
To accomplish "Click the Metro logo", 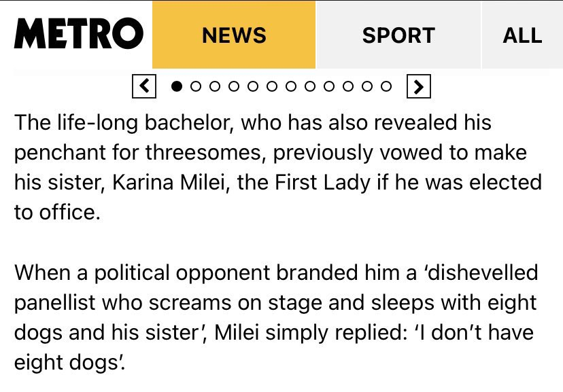I will (x=79, y=33).
